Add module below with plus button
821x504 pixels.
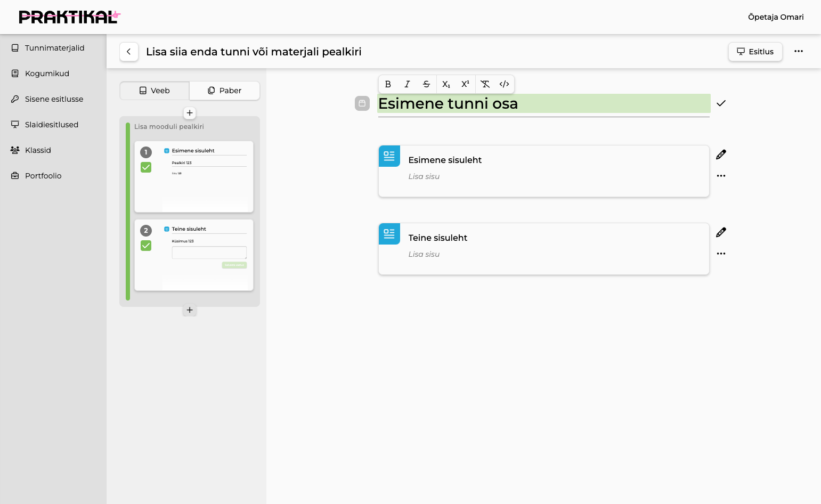(190, 310)
